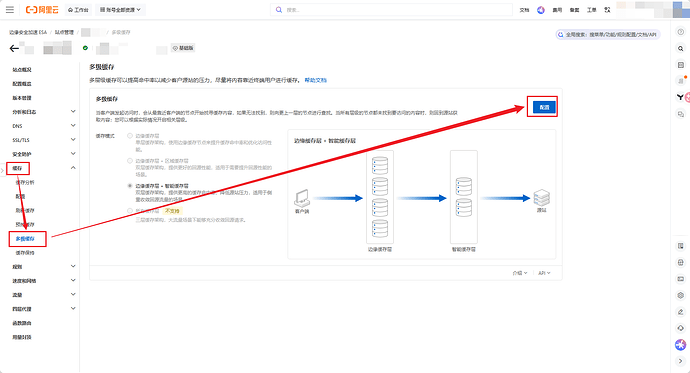690x373 pixels.
Task: Select 边缘缓存层 radio option
Action: (x=130, y=136)
